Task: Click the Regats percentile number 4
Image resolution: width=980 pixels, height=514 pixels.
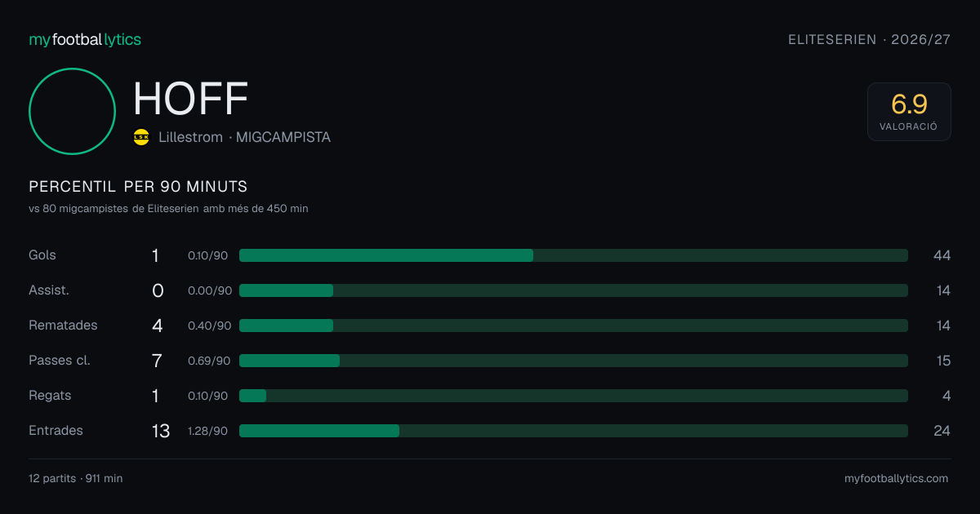Action: 947,396
